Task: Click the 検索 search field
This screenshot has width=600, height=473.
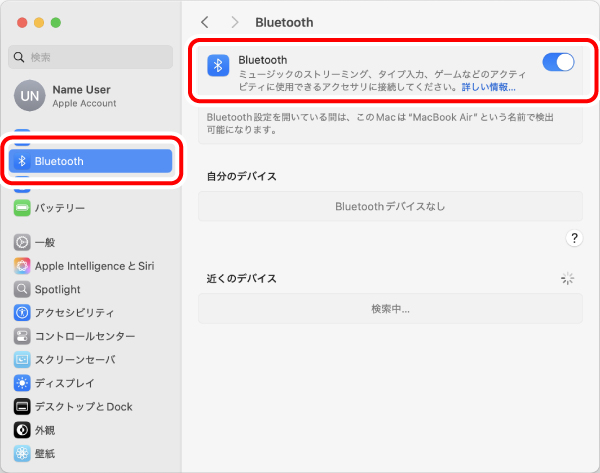Action: coord(90,57)
